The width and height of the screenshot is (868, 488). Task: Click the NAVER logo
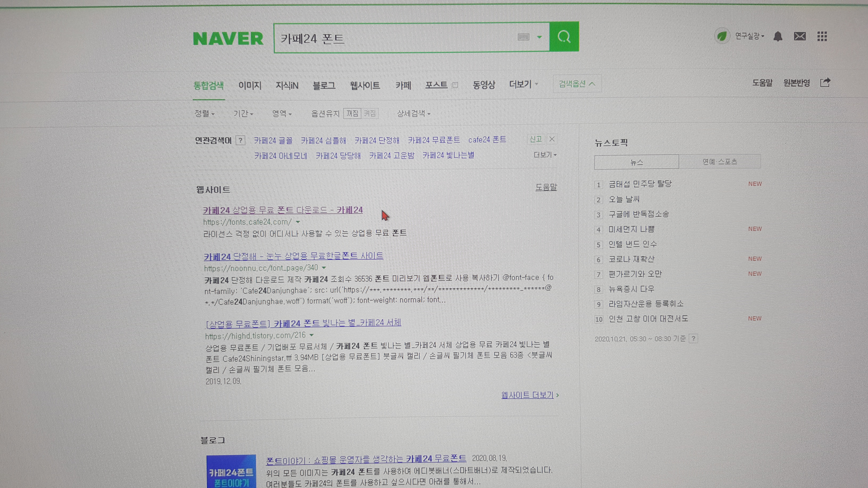(x=228, y=38)
